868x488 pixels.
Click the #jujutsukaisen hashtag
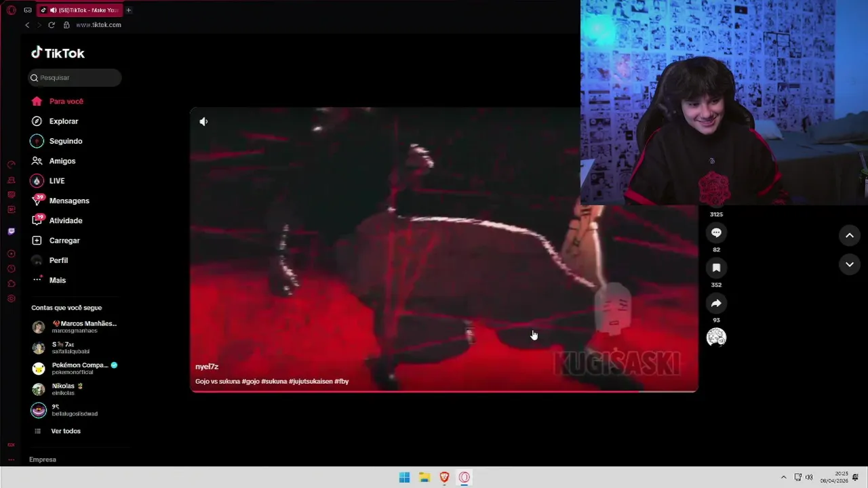[x=311, y=382]
